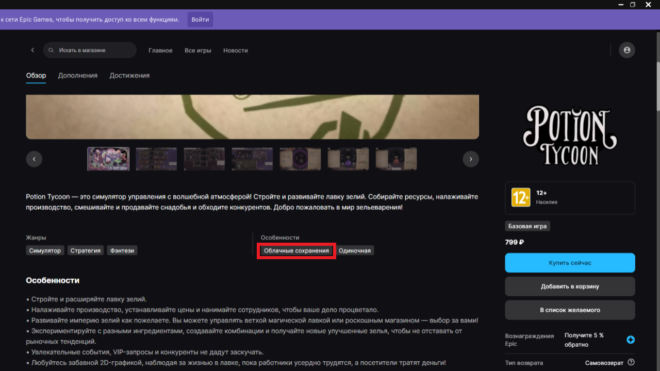Click the Добавить в корзину button
The image size is (660, 371).
click(570, 286)
